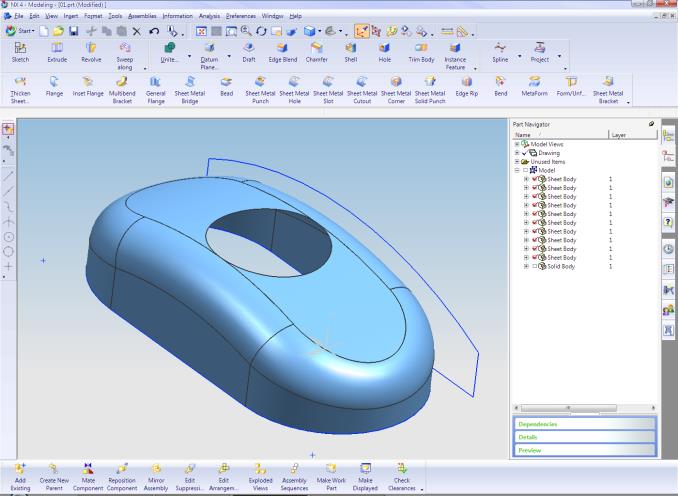Open the Insert menu
Image resolution: width=678 pixels, height=496 pixels.
70,16
